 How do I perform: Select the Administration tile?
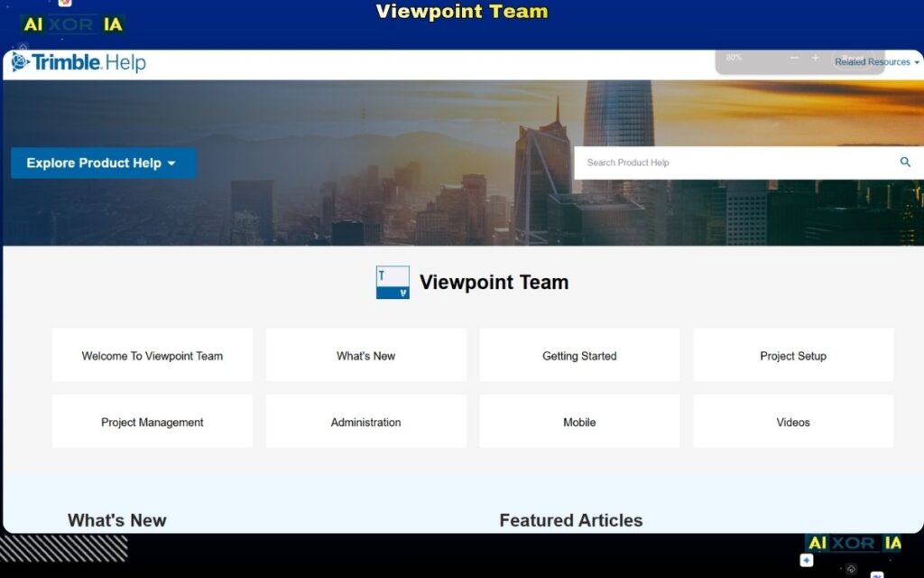coord(365,421)
